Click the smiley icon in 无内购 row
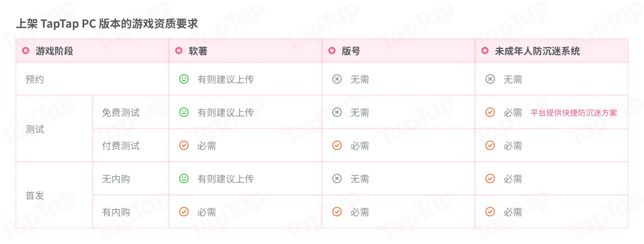This screenshot has height=244, width=644. [184, 178]
